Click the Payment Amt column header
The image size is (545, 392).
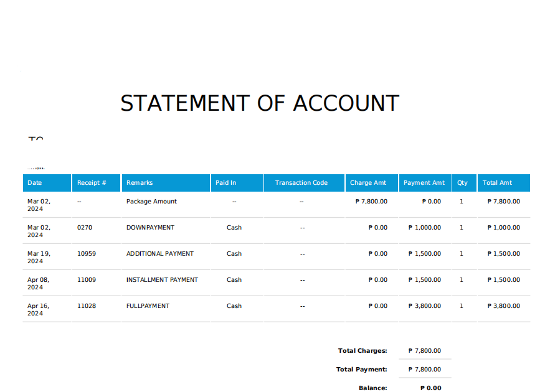pos(425,183)
